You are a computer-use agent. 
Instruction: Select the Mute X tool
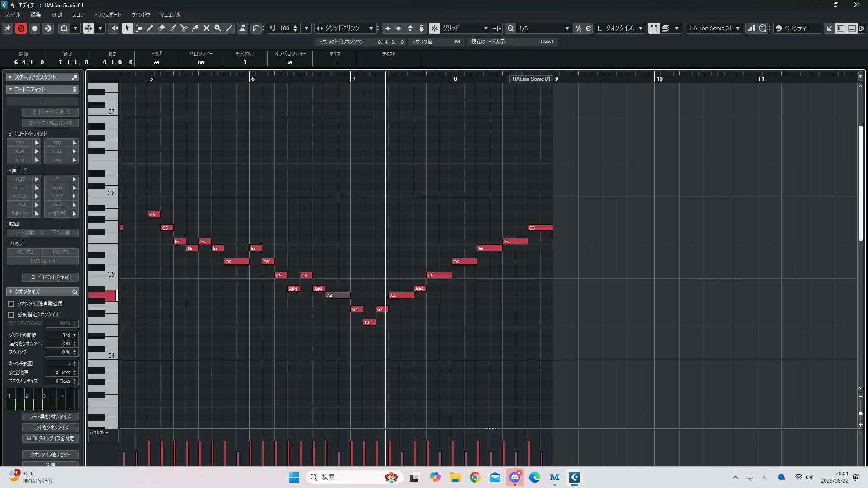207,28
